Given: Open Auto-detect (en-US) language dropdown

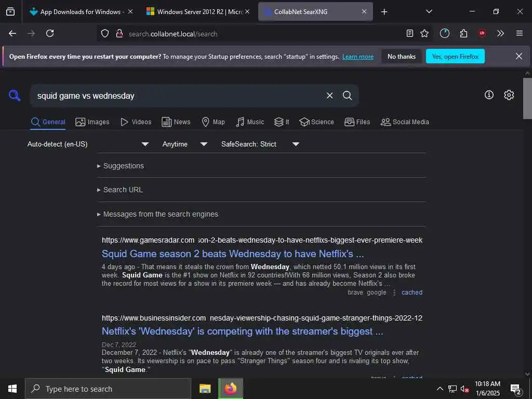Looking at the screenshot, I should [x=88, y=144].
